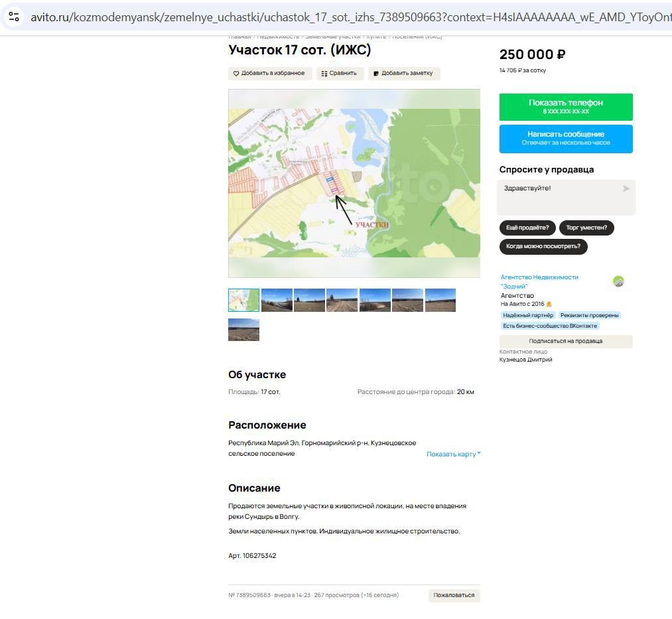
Task: Choose Когда можно посмотреть? suggestion
Action: pos(543,247)
